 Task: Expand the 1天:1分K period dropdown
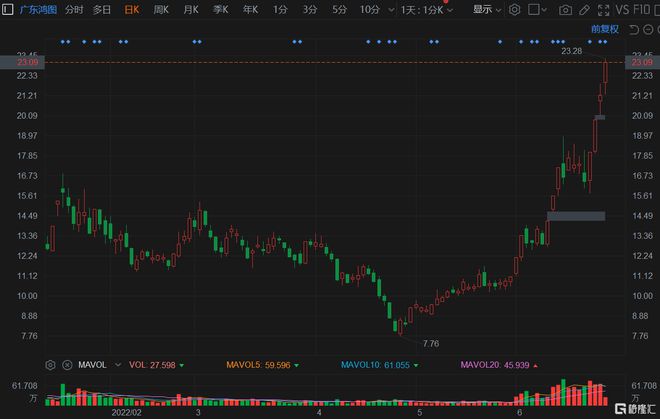(x=426, y=10)
